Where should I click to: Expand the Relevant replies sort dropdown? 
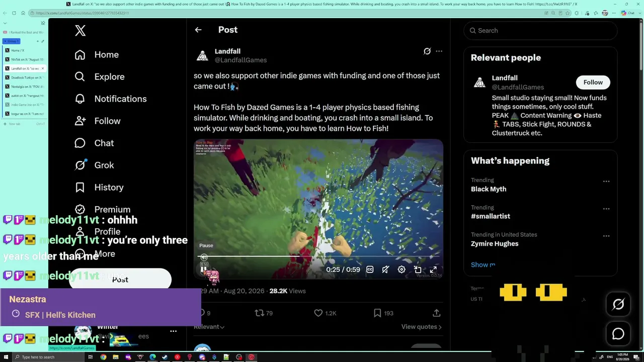pyautogui.click(x=209, y=327)
